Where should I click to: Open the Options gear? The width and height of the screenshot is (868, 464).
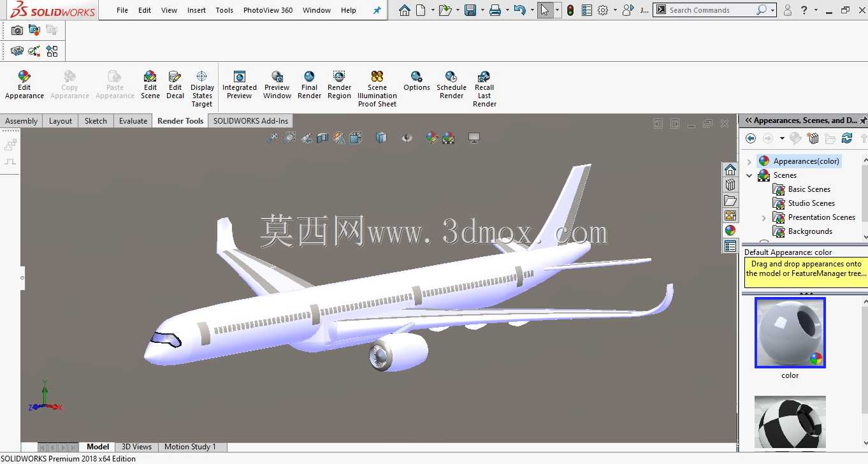[603, 10]
